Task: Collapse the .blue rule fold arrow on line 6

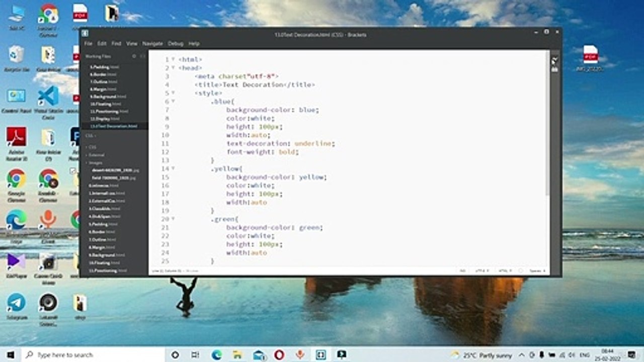Action: point(173,101)
